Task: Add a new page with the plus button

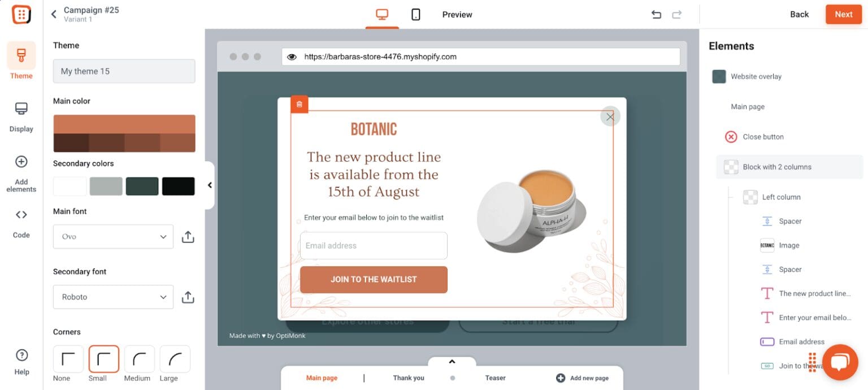Action: coord(560,378)
